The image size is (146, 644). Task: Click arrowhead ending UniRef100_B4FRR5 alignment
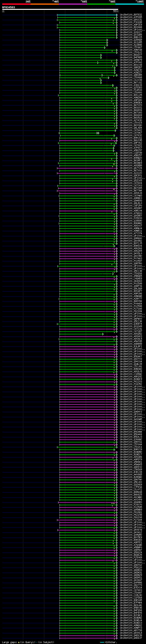[x=101, y=58]
